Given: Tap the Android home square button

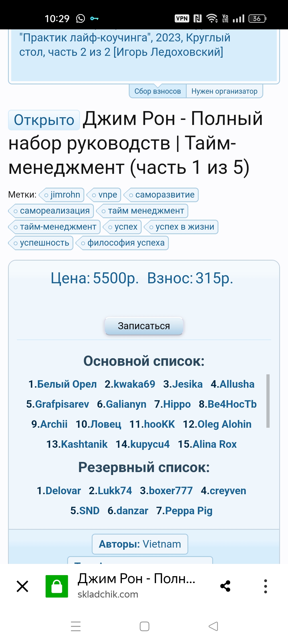Looking at the screenshot, I should (x=144, y=626).
